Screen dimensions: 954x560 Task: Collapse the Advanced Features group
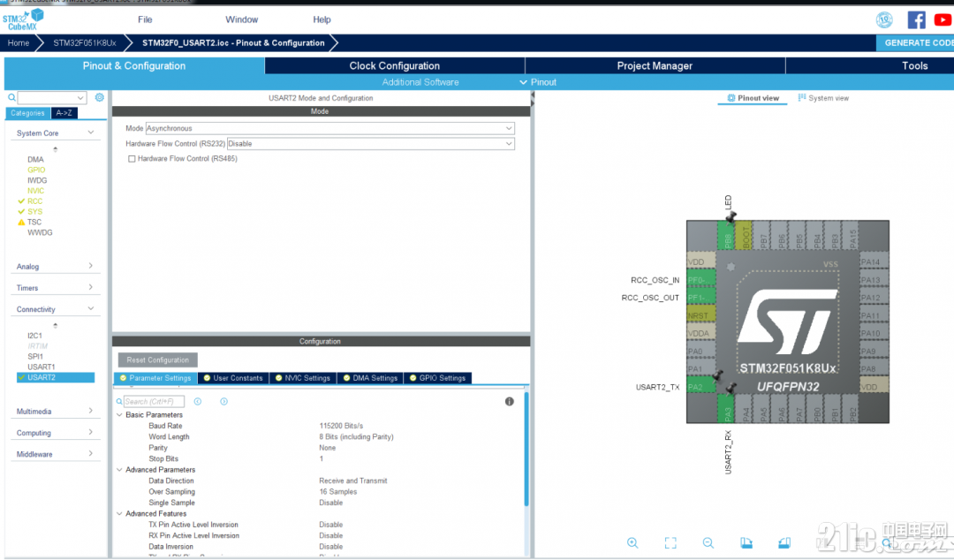pos(119,514)
